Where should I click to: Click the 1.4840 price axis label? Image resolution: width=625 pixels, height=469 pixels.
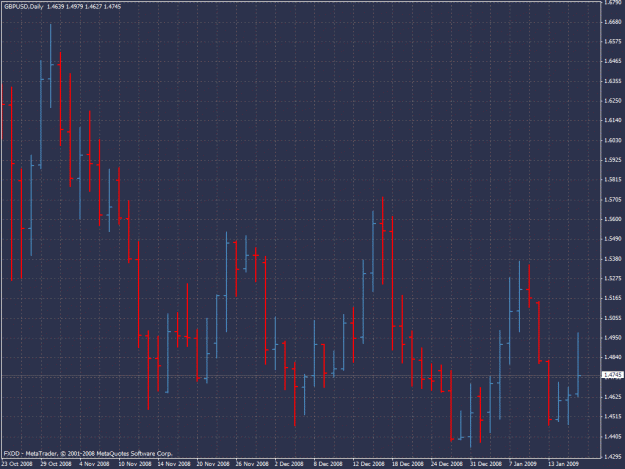[613, 357]
